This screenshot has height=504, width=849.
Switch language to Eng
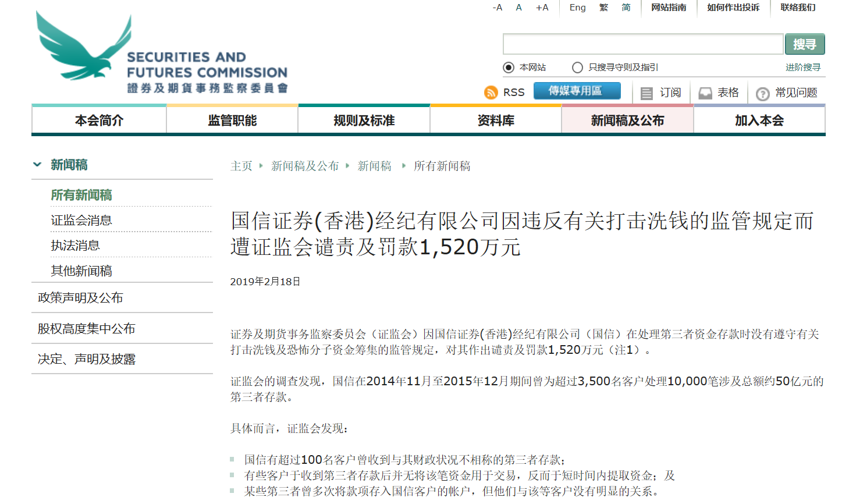(577, 8)
